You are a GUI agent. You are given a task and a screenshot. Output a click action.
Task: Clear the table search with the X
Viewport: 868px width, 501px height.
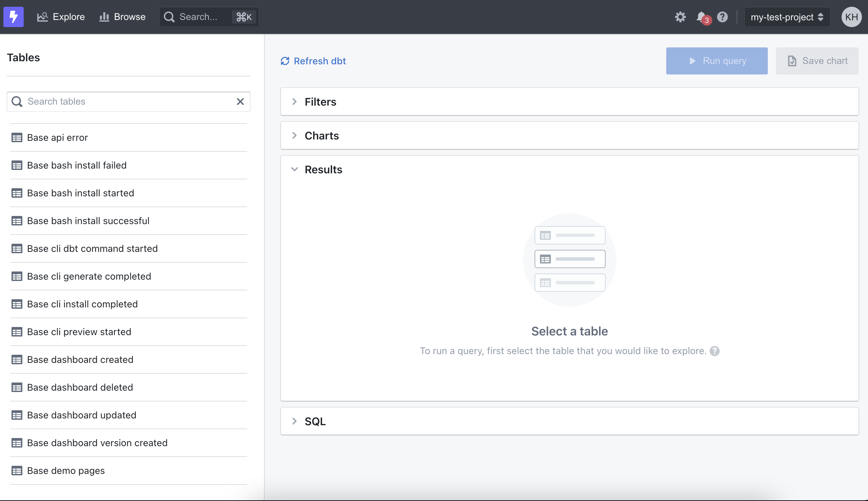240,101
